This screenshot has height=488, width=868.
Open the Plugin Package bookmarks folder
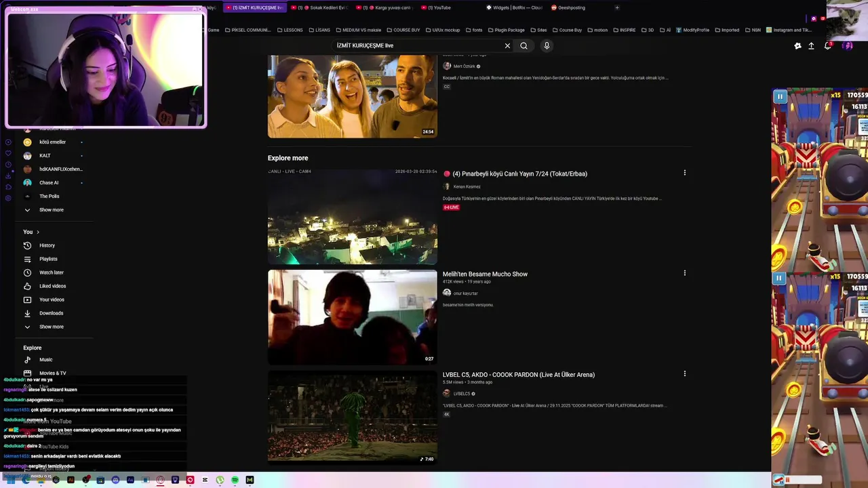coord(506,30)
